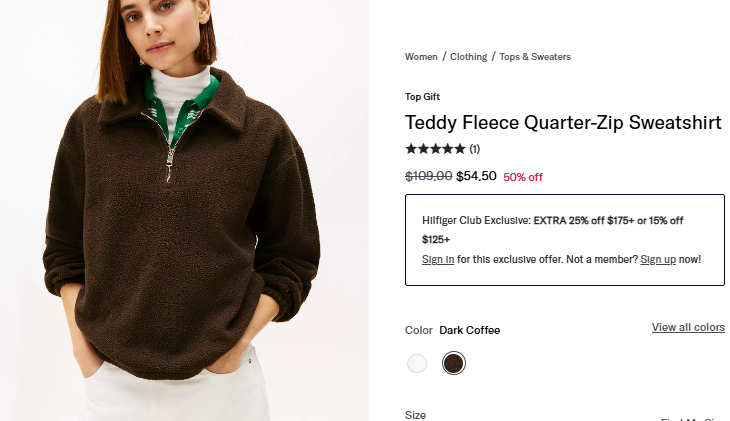The height and width of the screenshot is (421, 730).
Task: Click the Size section heading
Action: pos(415,415)
